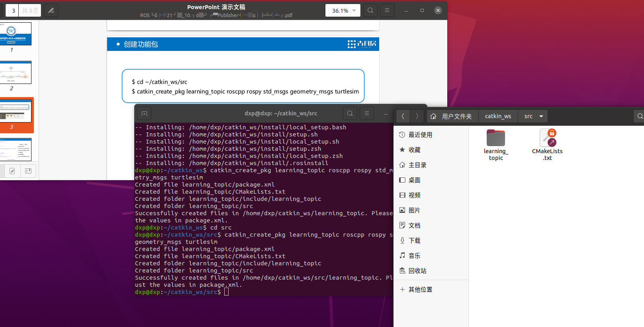Screen dimensions: 644x327
Task: Show annotations list in viewer sidebar
Action: click(x=12, y=171)
